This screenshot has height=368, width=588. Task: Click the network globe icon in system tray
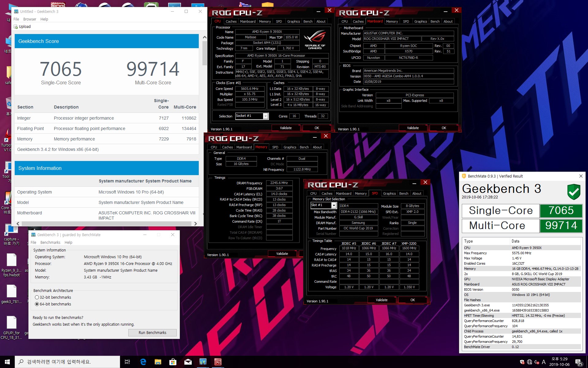pos(530,362)
